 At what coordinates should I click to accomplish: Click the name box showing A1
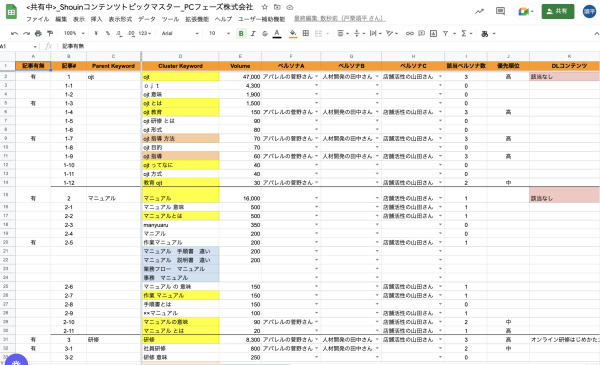click(x=19, y=46)
